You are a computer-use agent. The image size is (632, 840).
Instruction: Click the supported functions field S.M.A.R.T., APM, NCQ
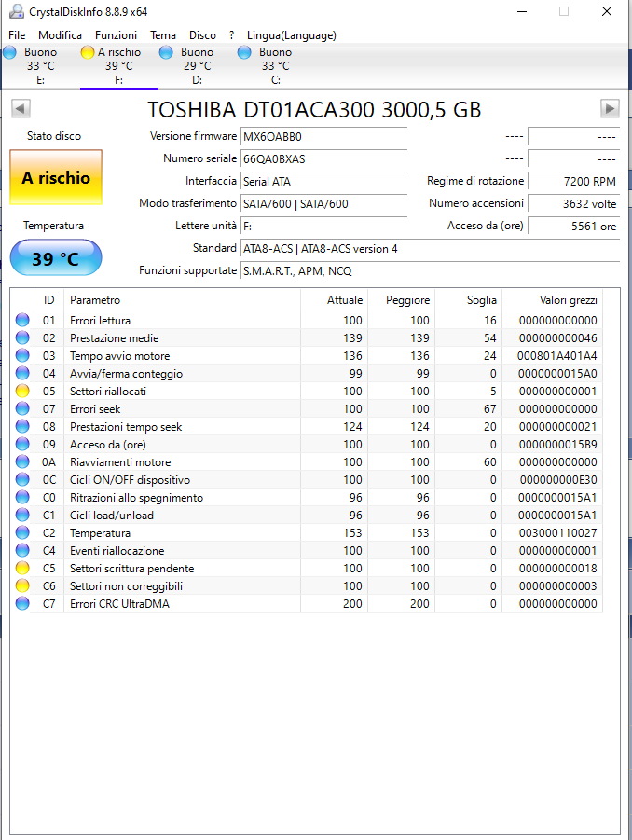tap(430, 271)
